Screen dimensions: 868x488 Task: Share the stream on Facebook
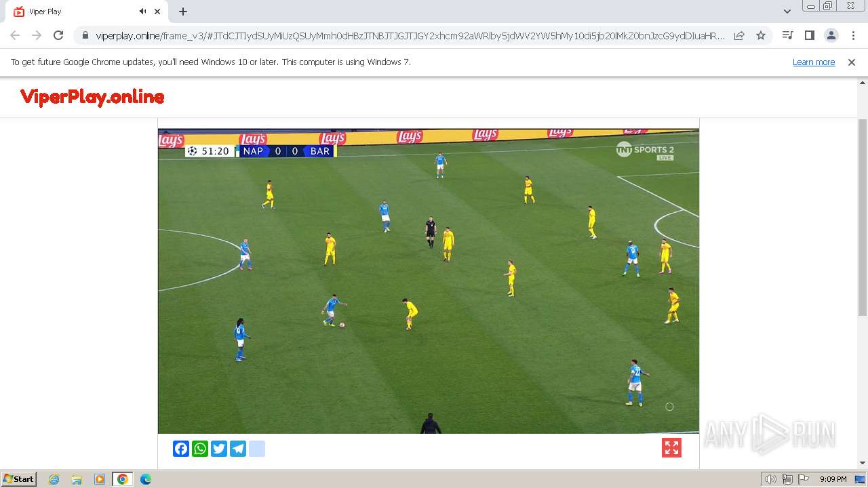coord(181,449)
